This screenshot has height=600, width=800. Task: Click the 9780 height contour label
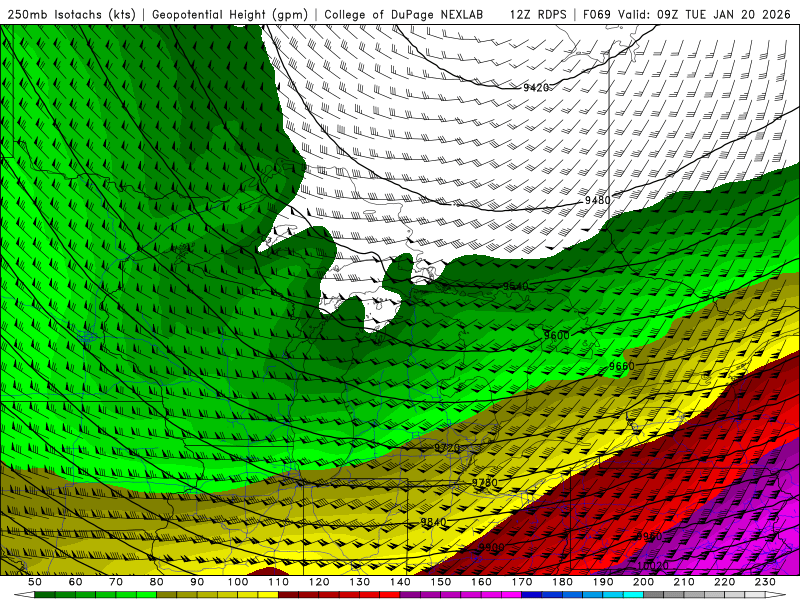(x=484, y=483)
